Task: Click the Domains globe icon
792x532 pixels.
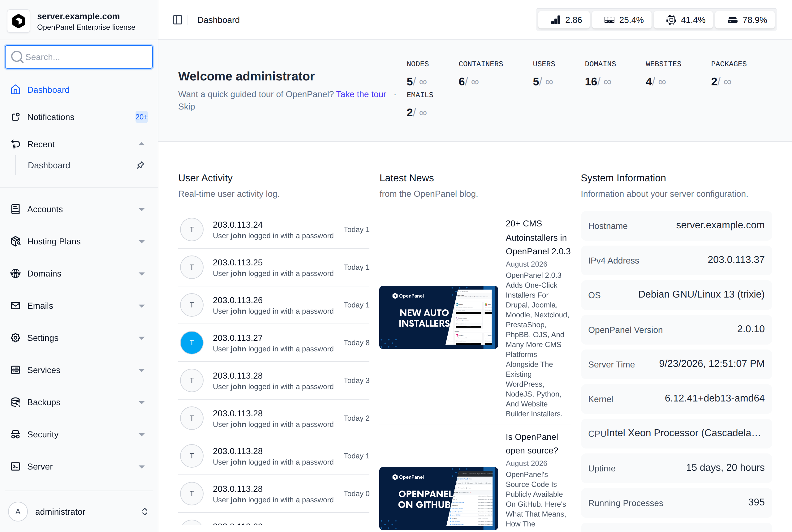Action: (x=15, y=273)
